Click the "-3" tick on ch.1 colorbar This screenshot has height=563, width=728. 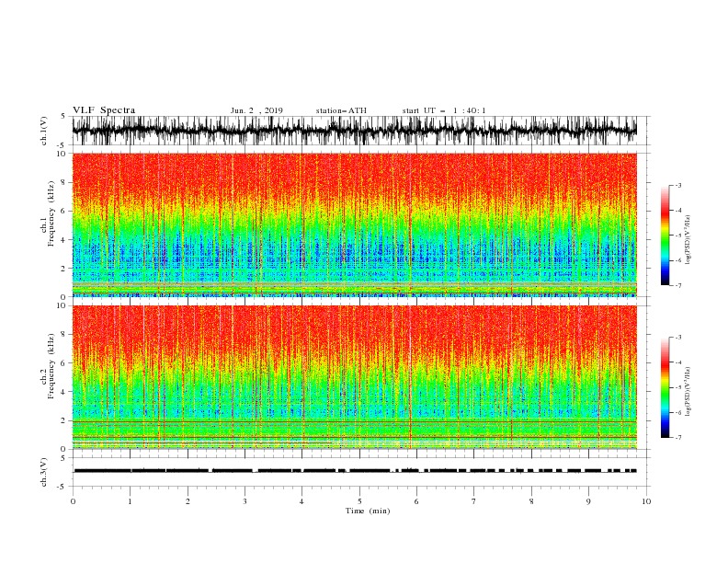[677, 185]
